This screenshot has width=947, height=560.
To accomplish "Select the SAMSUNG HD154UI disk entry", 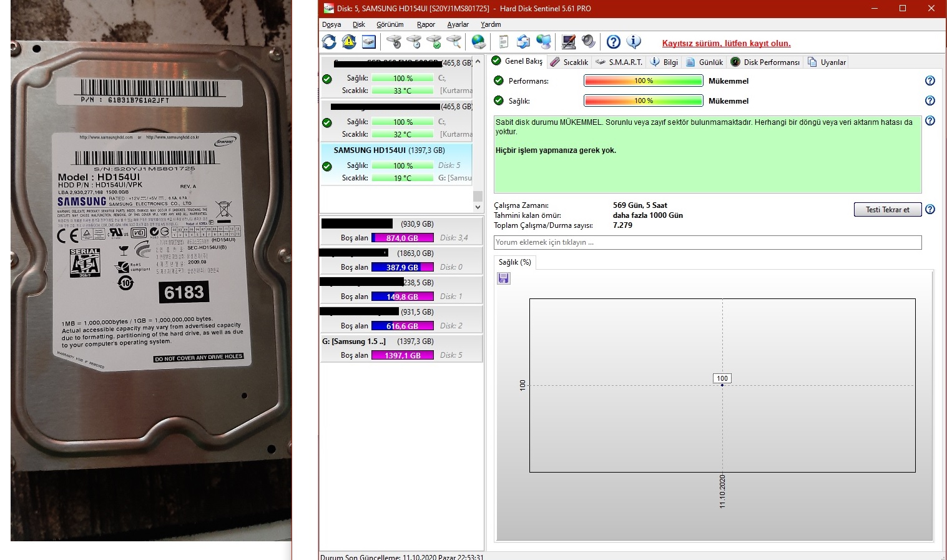I will [396, 165].
